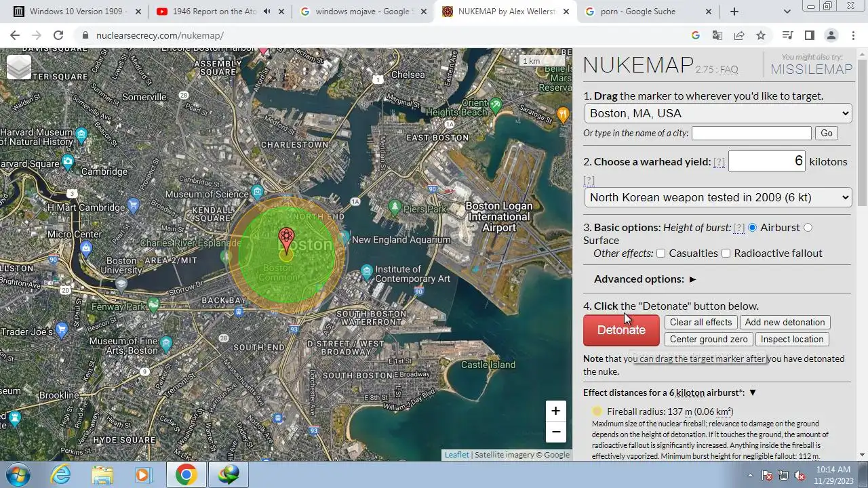
Task: Open volume control in system tray
Action: coord(801,475)
